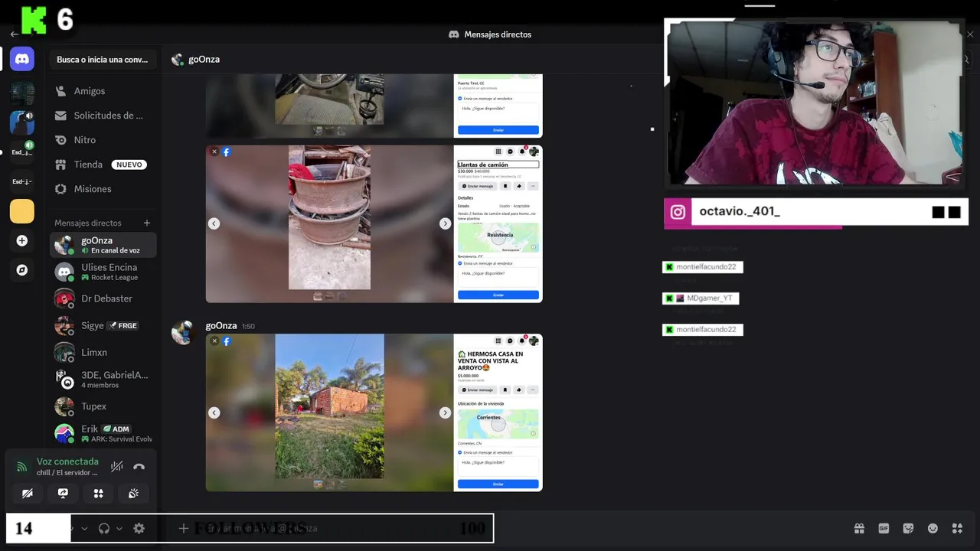Open the chat with Limxn
Image resolution: width=980 pixels, height=551 pixels.
103,352
